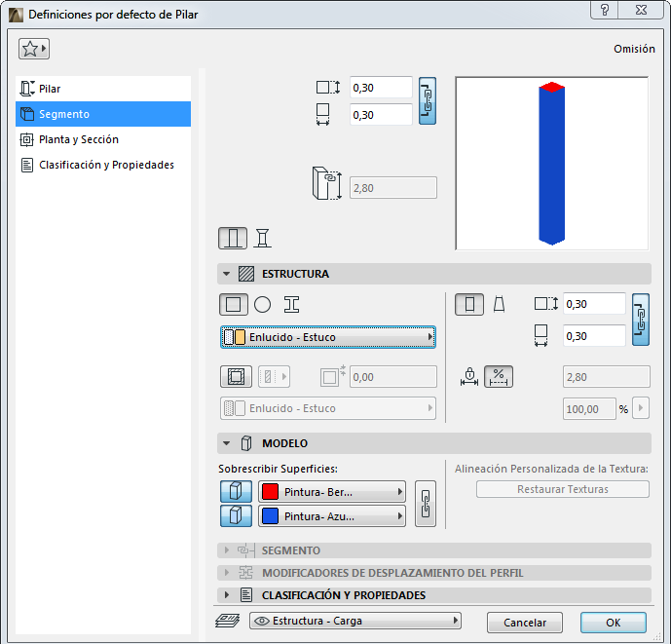671x644 pixels.
Task: Open the veneer type dropdown
Action: [x=275, y=377]
